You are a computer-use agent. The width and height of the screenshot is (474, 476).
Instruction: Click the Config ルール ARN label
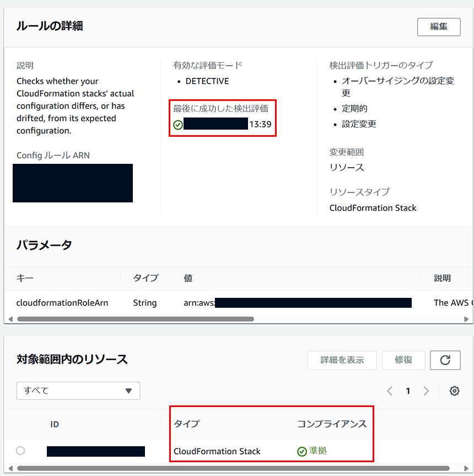pos(53,156)
